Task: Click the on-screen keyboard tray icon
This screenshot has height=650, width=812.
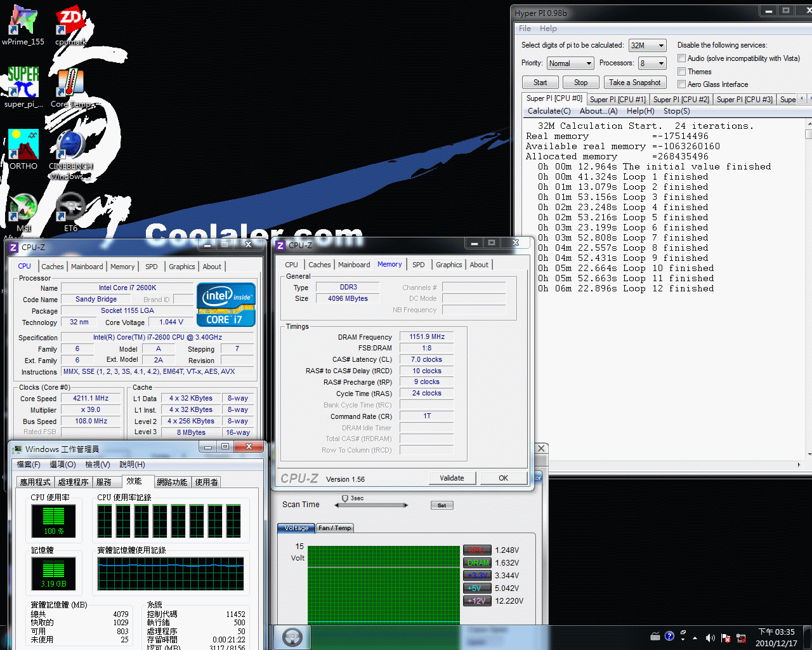Action: (655, 636)
